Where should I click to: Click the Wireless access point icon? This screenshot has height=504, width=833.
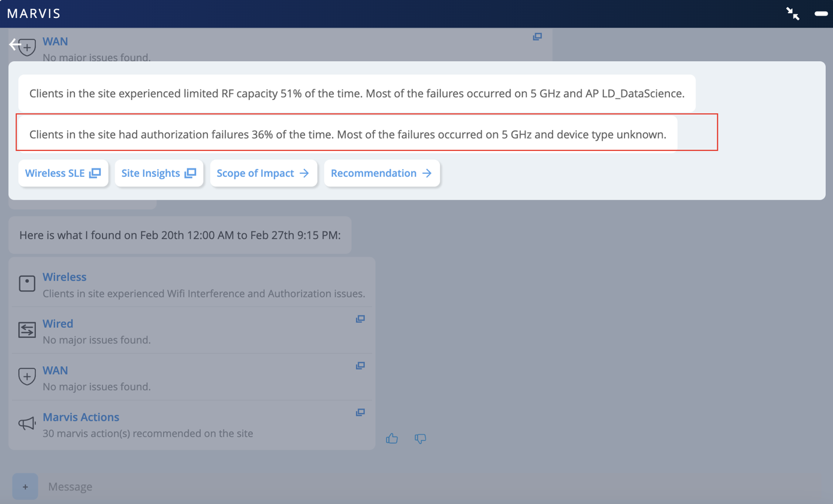point(26,282)
